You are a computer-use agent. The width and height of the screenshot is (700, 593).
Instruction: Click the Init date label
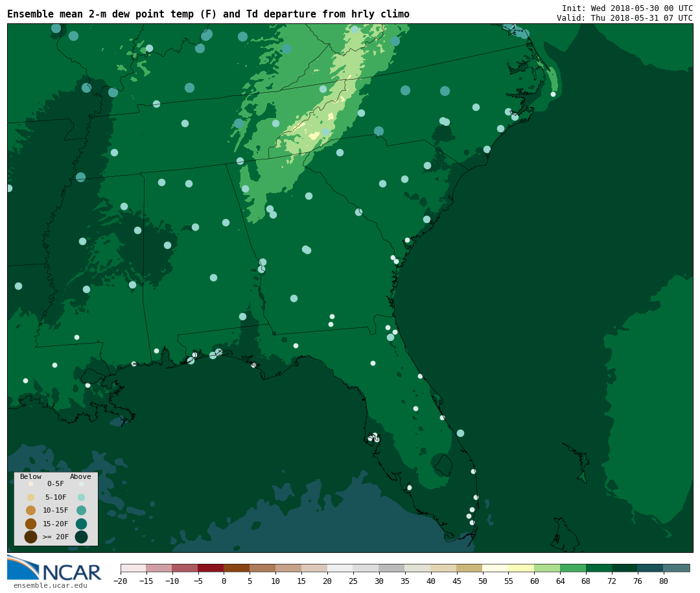click(627, 8)
